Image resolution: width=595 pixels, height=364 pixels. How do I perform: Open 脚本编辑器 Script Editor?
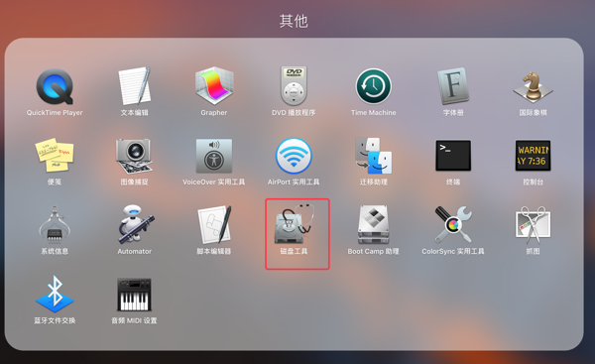pos(214,225)
